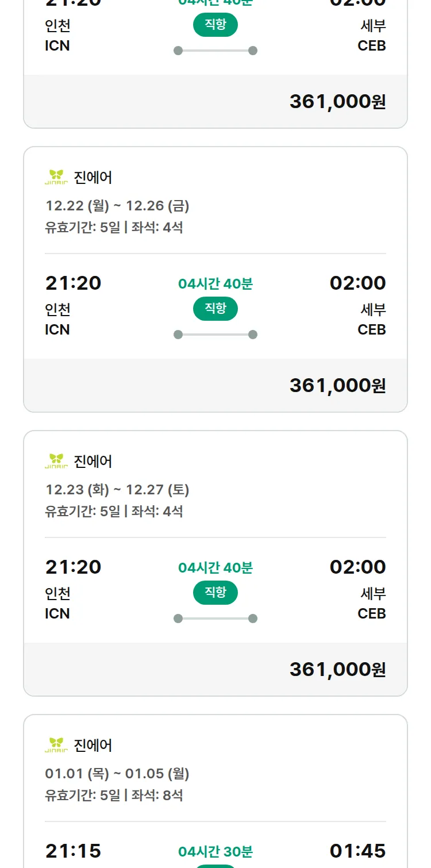Click the CEB airport code on the 12.23 flight
Screen dimensions: 431x868
click(372, 613)
